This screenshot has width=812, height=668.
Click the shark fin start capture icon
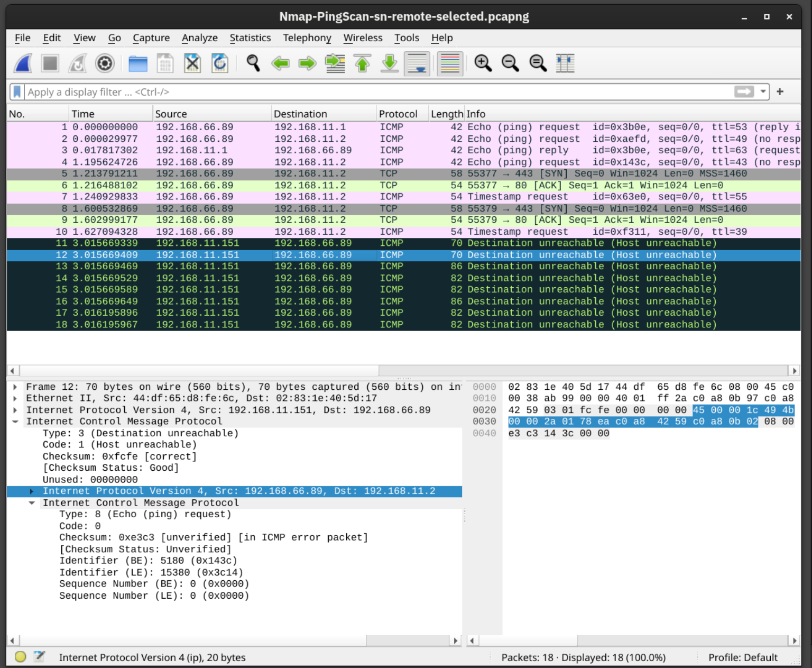pos(23,63)
